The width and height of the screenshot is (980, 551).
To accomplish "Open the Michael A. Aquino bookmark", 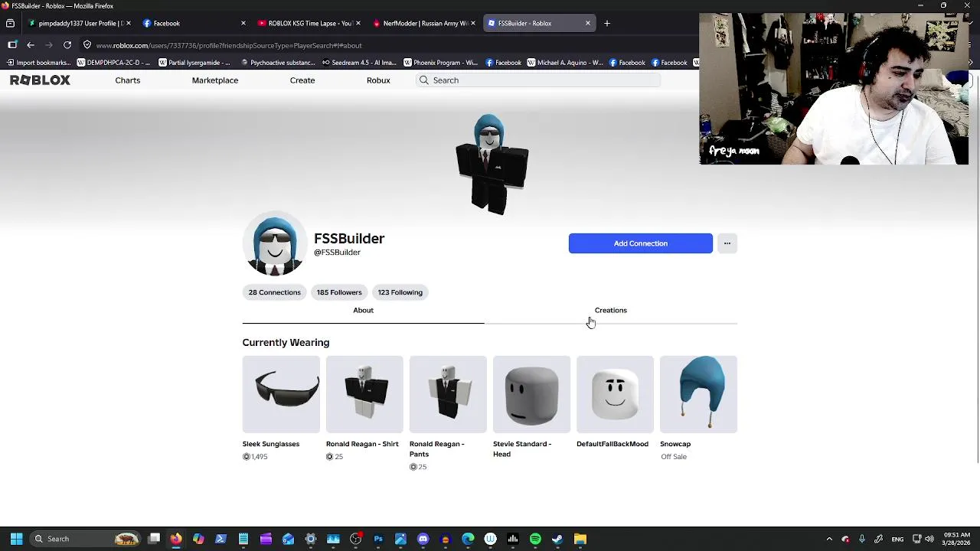I will click(x=565, y=63).
